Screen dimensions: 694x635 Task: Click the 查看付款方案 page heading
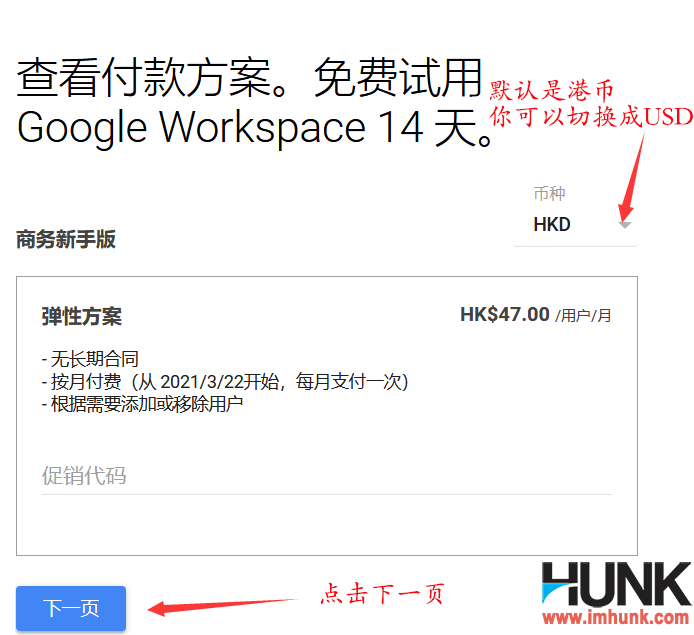[x=254, y=103]
